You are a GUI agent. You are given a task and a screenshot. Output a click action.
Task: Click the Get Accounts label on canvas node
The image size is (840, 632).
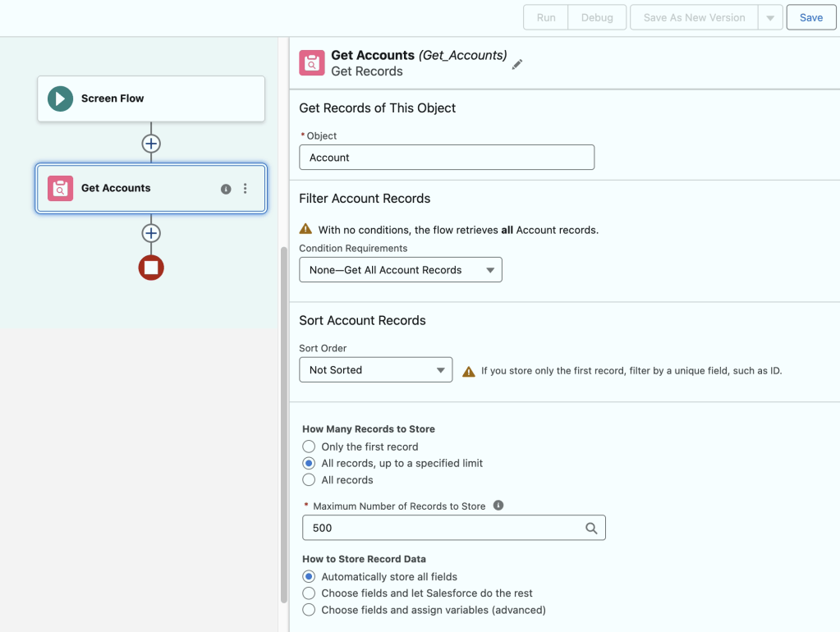click(x=116, y=188)
